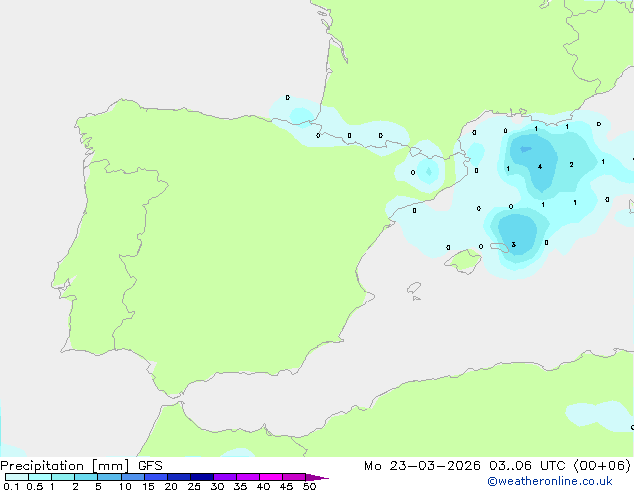Pick the 45 to 50 mm legend swatch
The image size is (634, 490).
[x=294, y=477]
